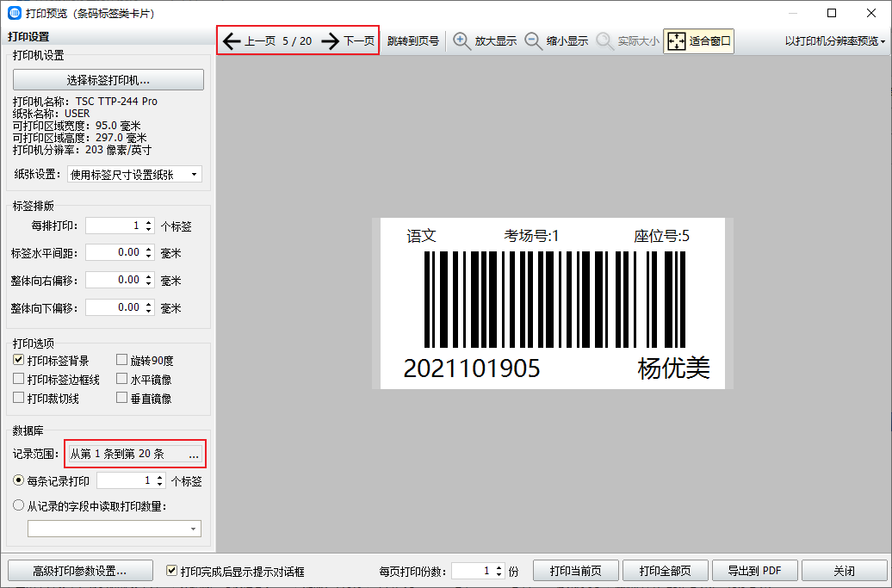The height and width of the screenshot is (588, 892).
Task: Decrease label horizontal spacing
Action: [x=148, y=257]
